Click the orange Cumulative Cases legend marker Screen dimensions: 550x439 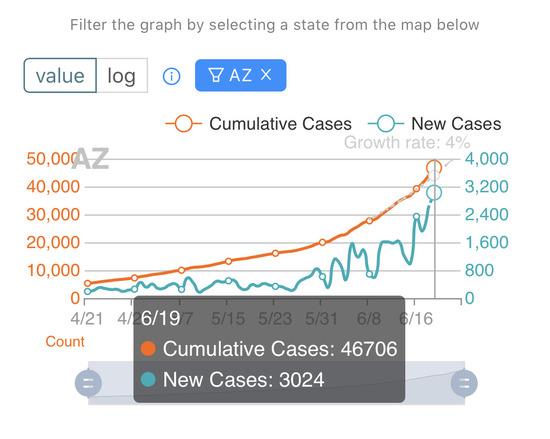pyautogui.click(x=183, y=124)
